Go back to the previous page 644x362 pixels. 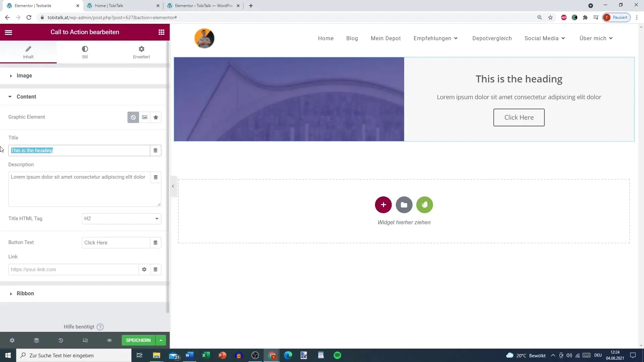(x=7, y=17)
